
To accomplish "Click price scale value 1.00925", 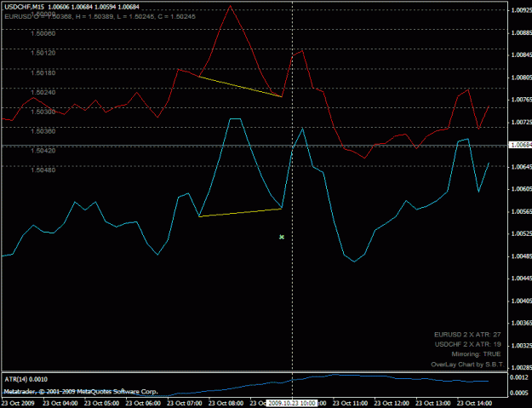I will pyautogui.click(x=521, y=10).
